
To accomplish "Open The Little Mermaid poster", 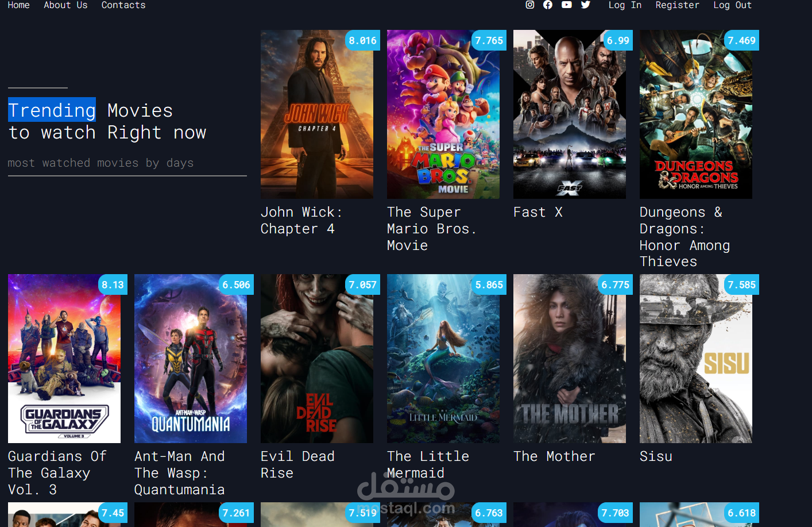I will [443, 359].
